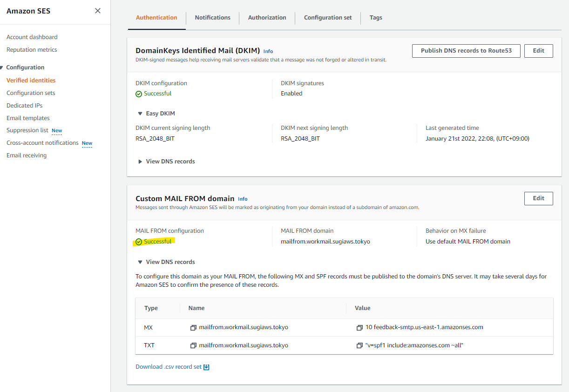The height and width of the screenshot is (392, 569).
Task: Click the download icon beside .csv record set
Action: click(207, 367)
